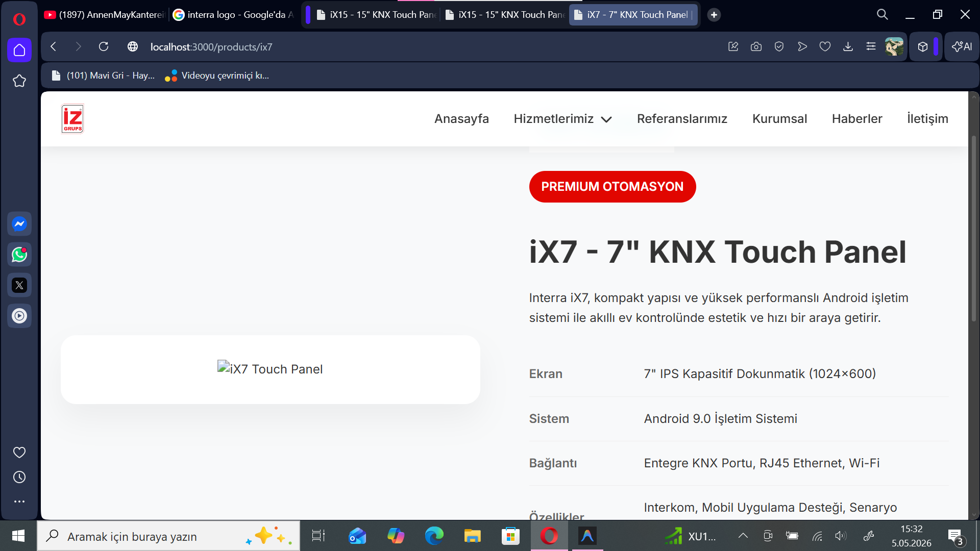The image size is (980, 551).
Task: Show hidden system tray icons
Action: click(x=743, y=536)
